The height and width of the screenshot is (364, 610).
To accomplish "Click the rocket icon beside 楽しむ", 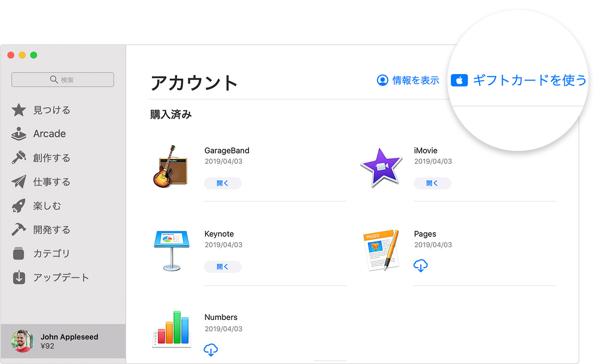I will pos(19,206).
